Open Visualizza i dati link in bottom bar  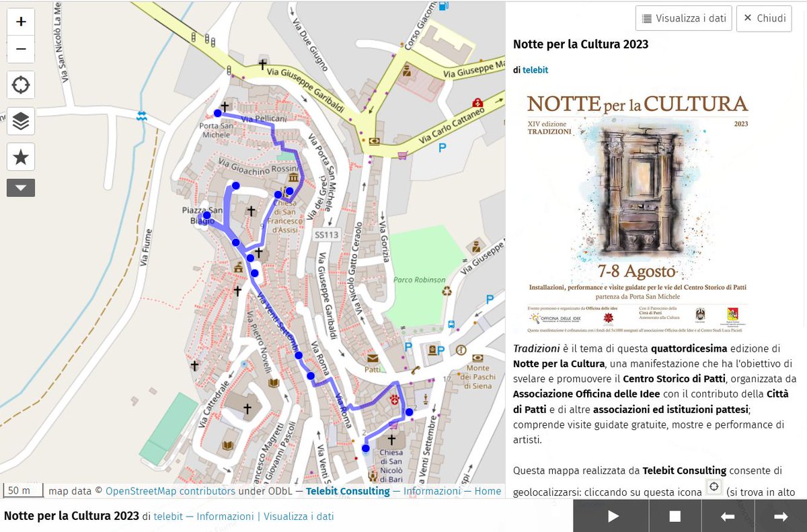pos(299,517)
